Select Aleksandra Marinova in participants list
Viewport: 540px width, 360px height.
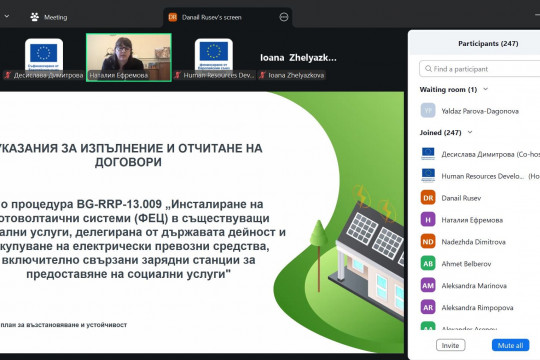pyautogui.click(x=479, y=286)
